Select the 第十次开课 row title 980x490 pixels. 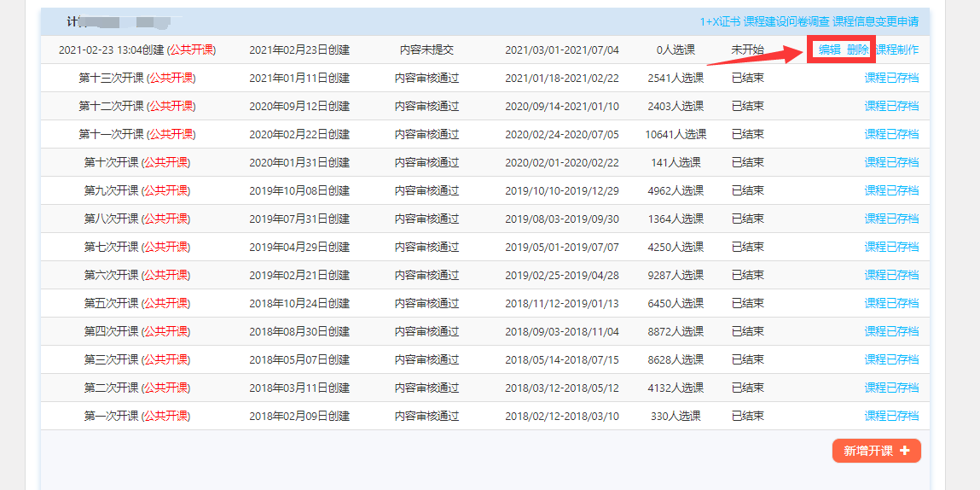click(x=136, y=163)
